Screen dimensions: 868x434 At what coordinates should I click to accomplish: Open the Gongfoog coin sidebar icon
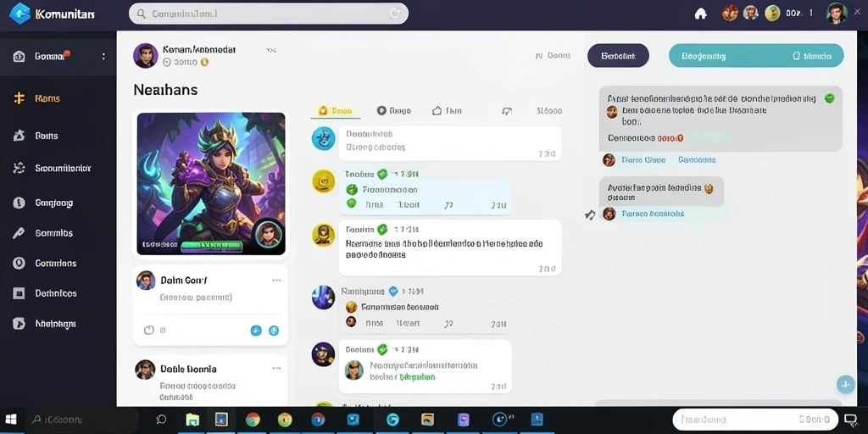pos(19,203)
